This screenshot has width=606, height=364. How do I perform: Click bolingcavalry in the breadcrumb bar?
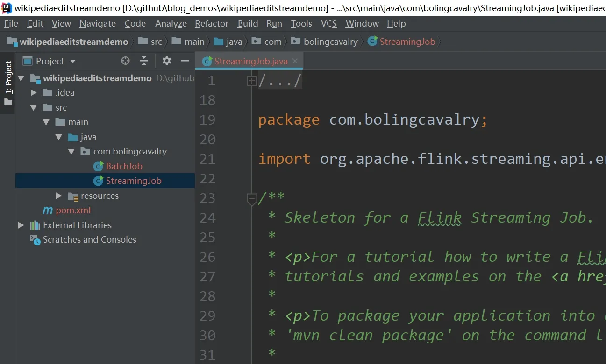[331, 42]
